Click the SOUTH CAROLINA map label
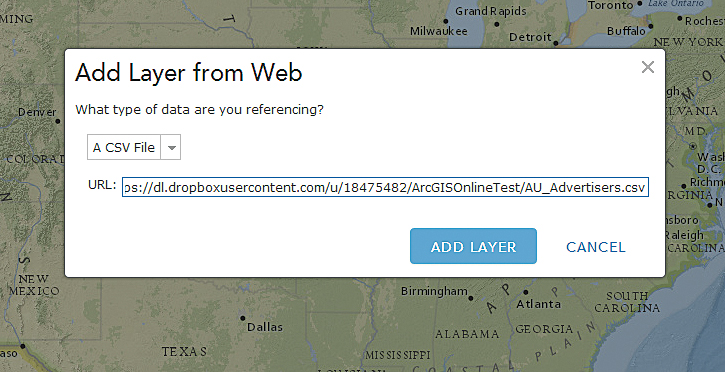This screenshot has width=725, height=372. pyautogui.click(x=627, y=302)
